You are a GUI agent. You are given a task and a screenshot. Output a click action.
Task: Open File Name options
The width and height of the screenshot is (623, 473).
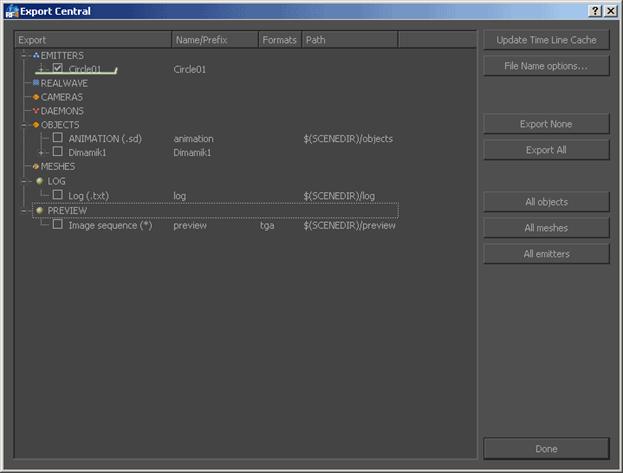point(546,67)
